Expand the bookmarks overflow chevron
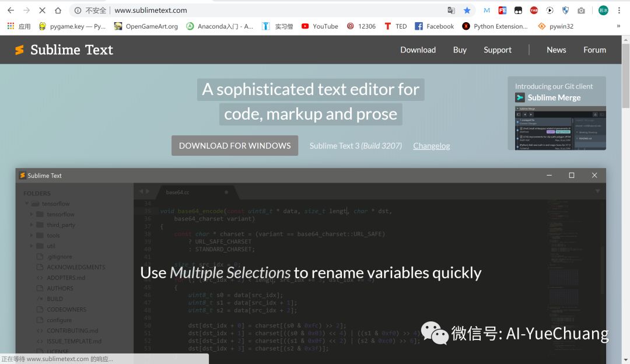Image resolution: width=630 pixels, height=364 pixels. [x=618, y=26]
